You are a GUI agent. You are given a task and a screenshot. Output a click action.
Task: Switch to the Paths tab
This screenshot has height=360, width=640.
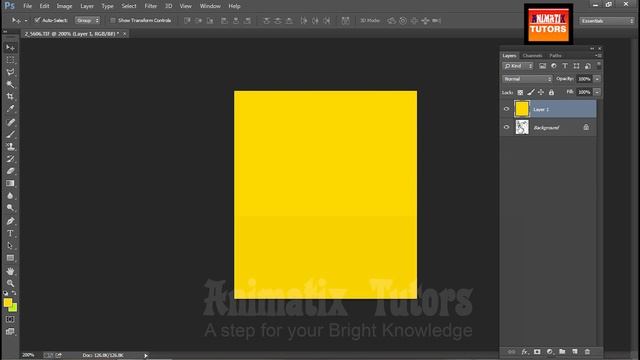click(x=555, y=56)
